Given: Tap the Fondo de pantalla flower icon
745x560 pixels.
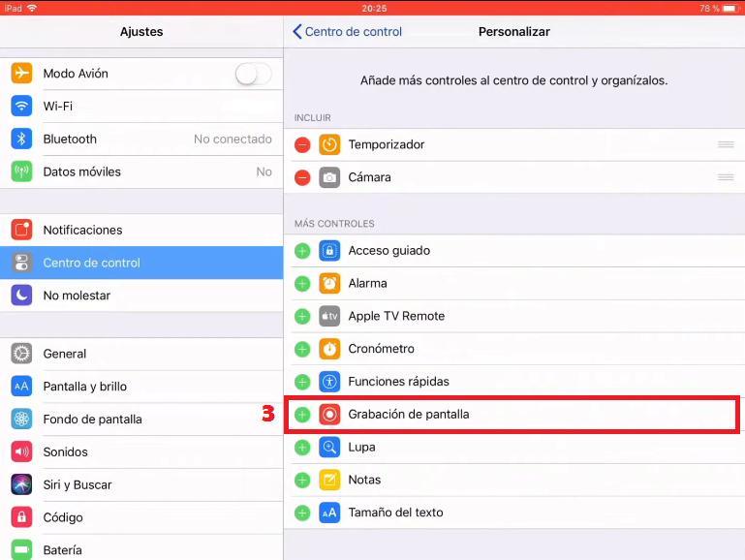Looking at the screenshot, I should click(21, 419).
